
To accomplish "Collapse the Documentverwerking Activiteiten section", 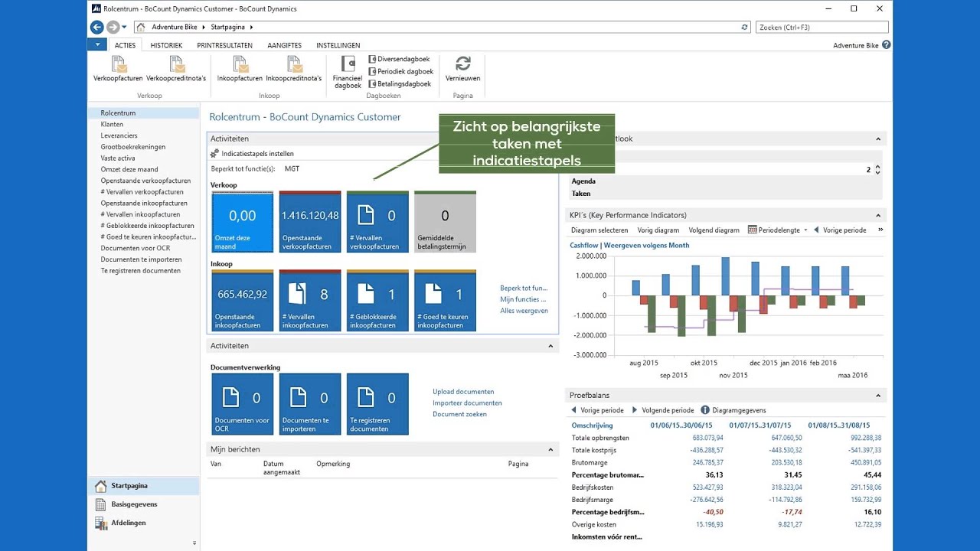I will coord(550,347).
